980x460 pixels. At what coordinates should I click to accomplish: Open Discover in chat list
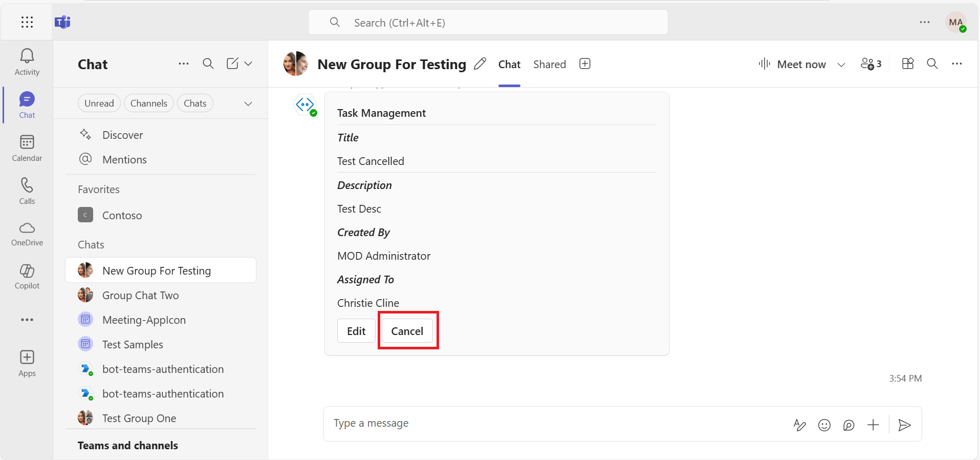tap(160, 135)
